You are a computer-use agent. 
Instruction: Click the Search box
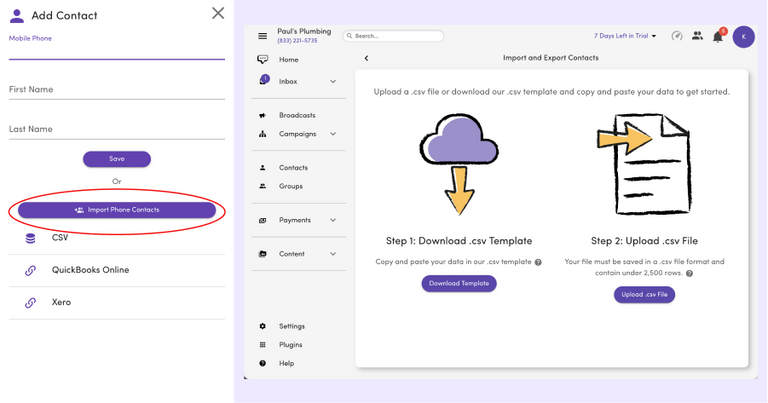(x=393, y=36)
